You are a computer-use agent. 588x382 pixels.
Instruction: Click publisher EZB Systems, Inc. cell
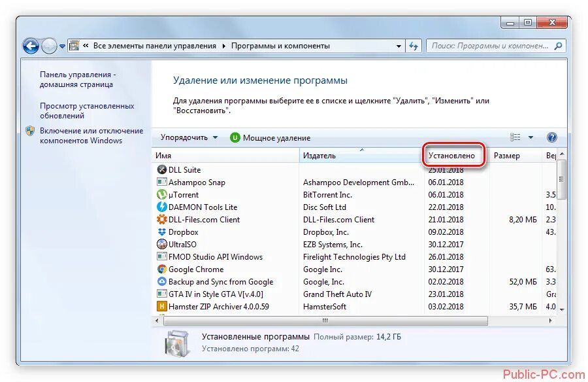click(x=333, y=245)
